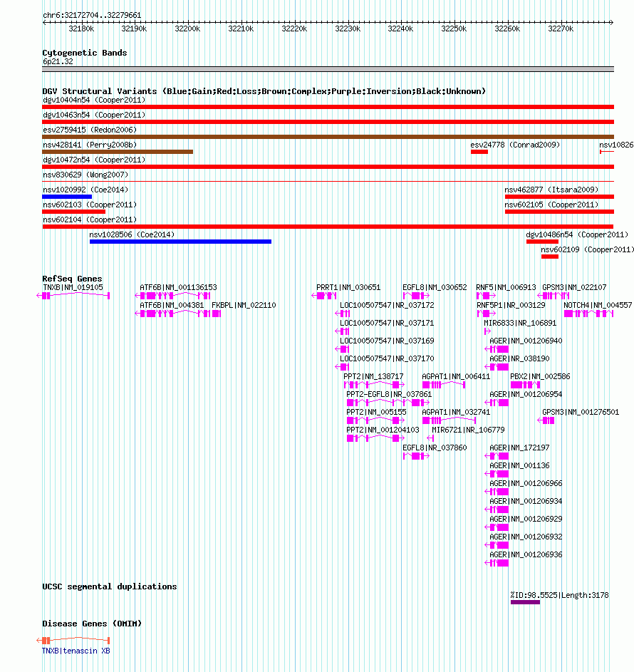
Task: Click the AGER|NM_001206966 gene label
Action: point(526,483)
